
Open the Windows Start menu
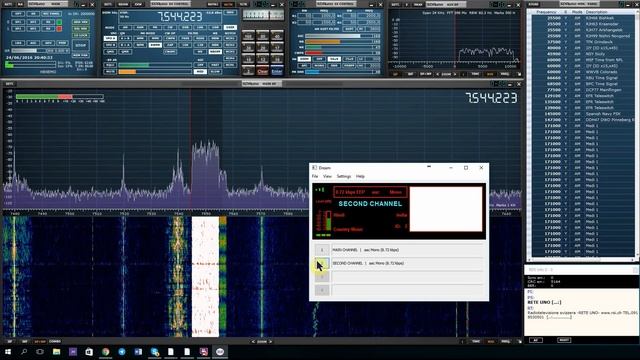[x=8, y=351]
